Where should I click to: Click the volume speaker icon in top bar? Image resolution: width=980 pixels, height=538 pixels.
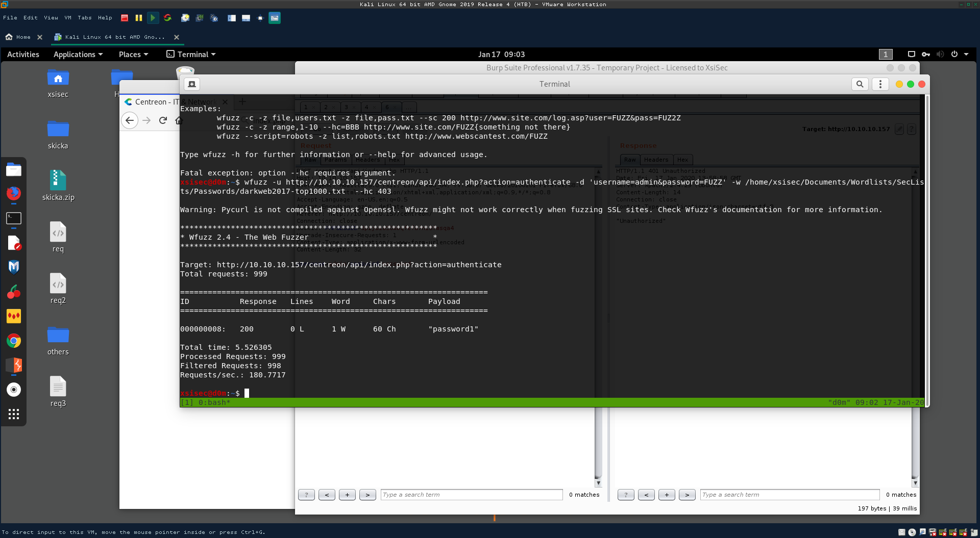click(x=940, y=54)
